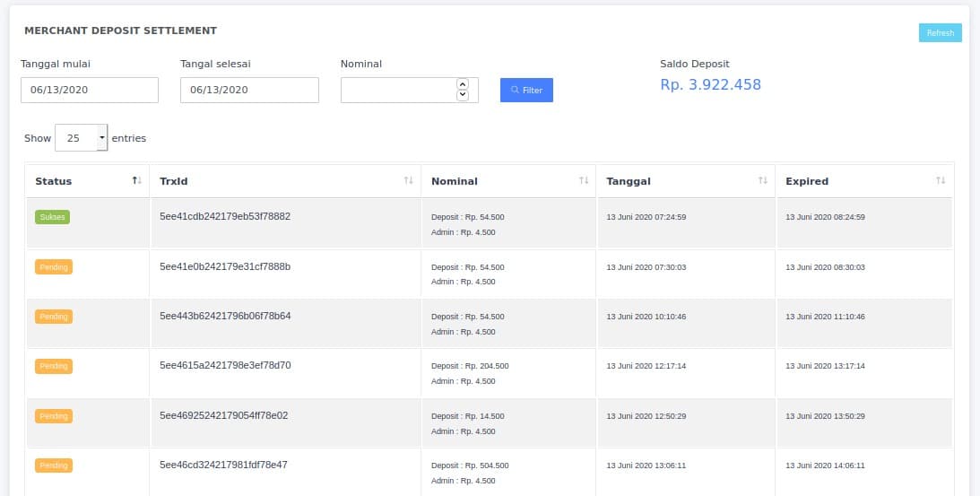Focus the Tanggal mulai date field
The height and width of the screenshot is (496, 980).
click(90, 90)
